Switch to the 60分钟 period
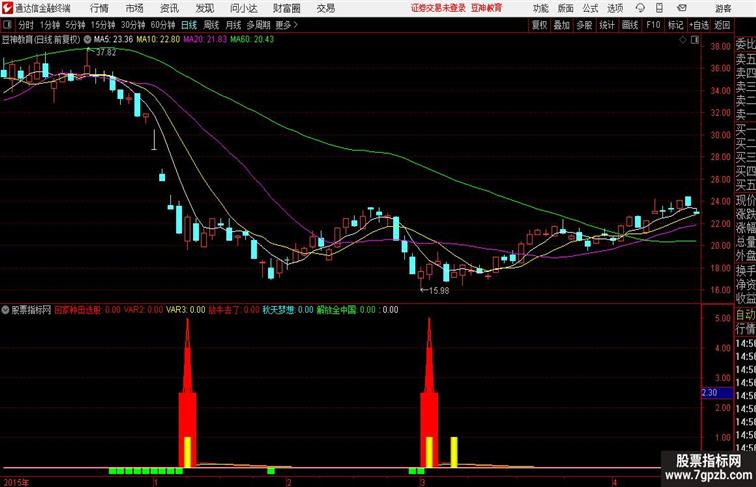Viewport: 756px width, 487px height. pos(163,25)
